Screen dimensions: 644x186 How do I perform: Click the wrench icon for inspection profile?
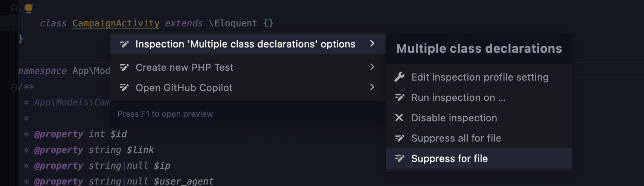point(399,77)
